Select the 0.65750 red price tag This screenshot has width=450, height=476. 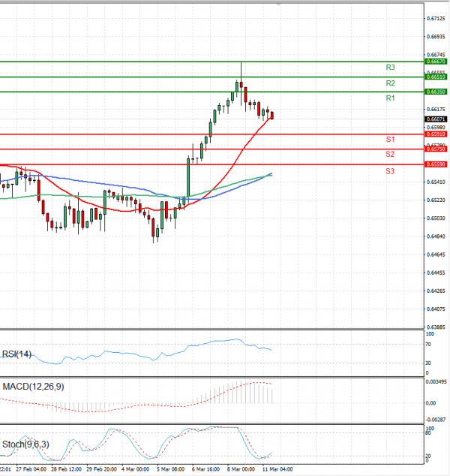tap(435, 149)
